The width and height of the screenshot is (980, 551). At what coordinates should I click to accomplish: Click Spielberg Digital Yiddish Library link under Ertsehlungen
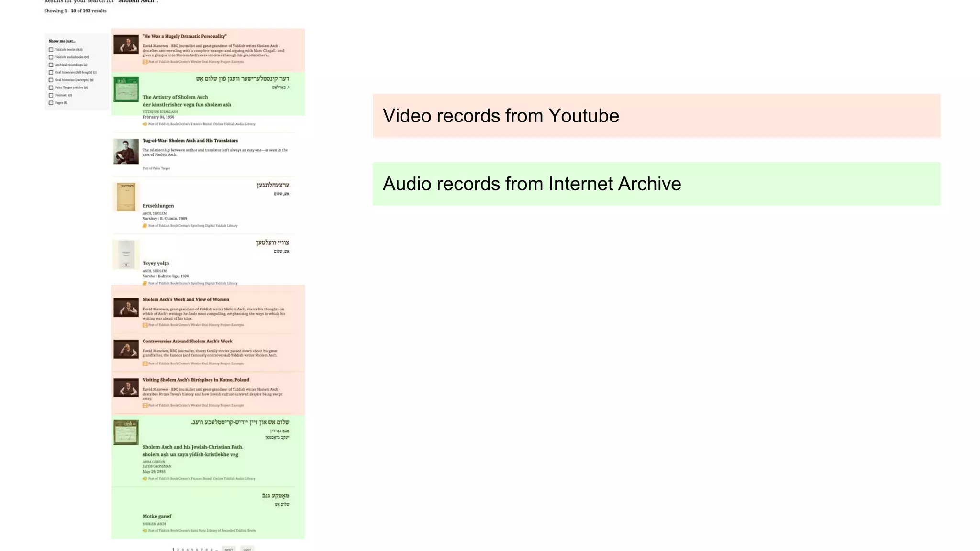(x=193, y=226)
